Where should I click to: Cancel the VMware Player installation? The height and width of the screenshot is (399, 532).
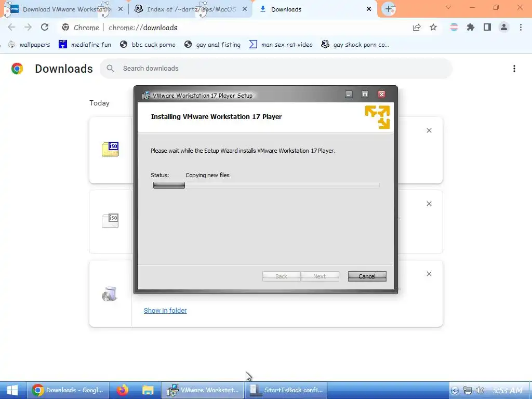tap(367, 276)
